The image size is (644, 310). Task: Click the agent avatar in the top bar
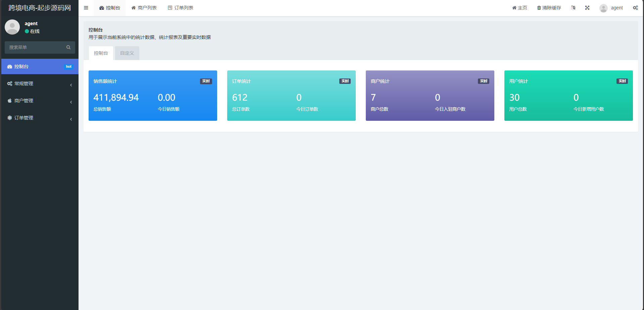[x=603, y=8]
